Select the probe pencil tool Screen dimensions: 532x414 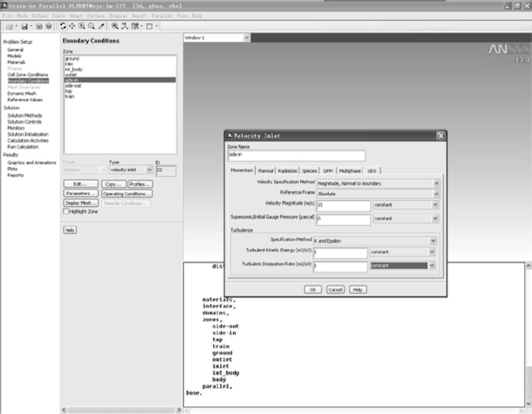tap(101, 26)
